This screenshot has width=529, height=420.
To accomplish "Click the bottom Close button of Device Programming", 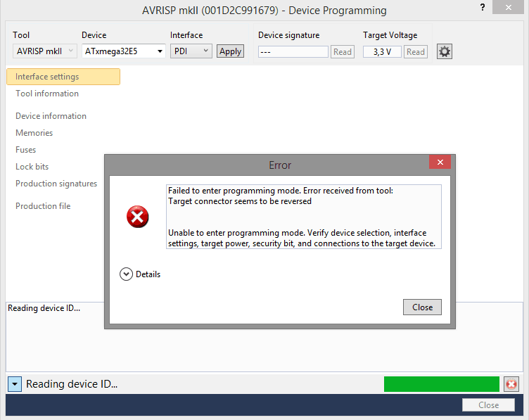I will point(488,405).
